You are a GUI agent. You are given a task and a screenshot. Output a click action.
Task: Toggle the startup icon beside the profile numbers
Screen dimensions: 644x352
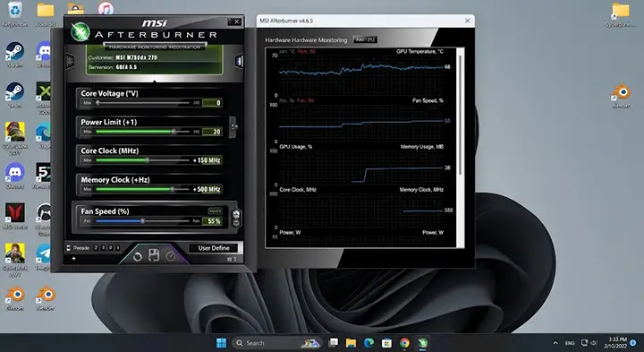[69, 247]
